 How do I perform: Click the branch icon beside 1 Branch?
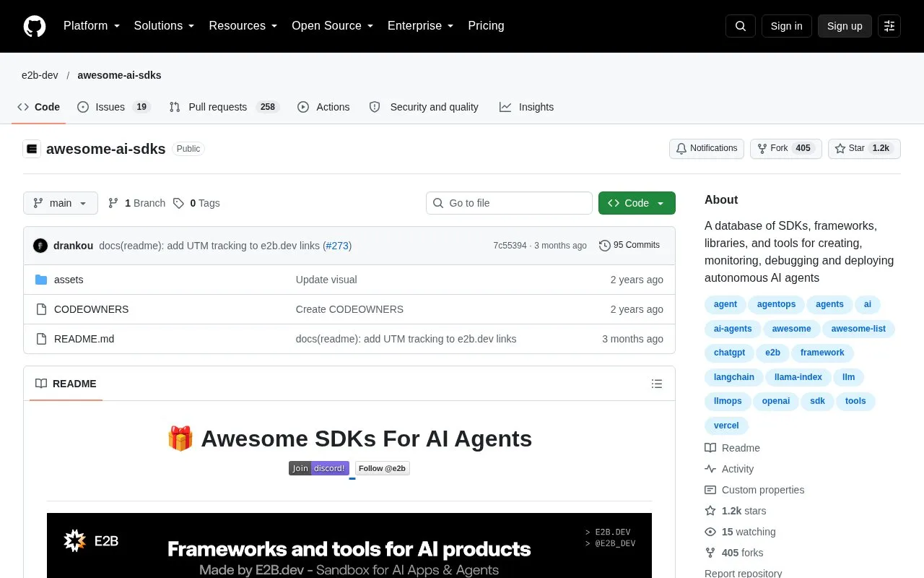113,203
